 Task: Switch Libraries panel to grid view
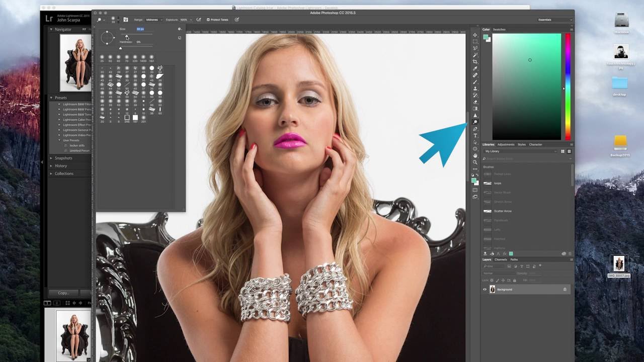[x=563, y=151]
